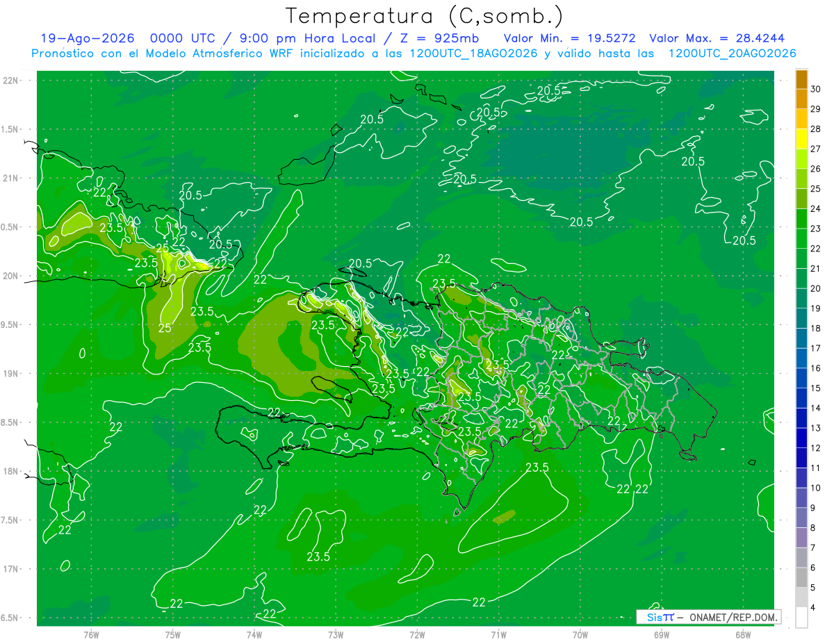834x644 pixels.
Task: Click the '76W' longitude axis label
Action: tap(91, 634)
